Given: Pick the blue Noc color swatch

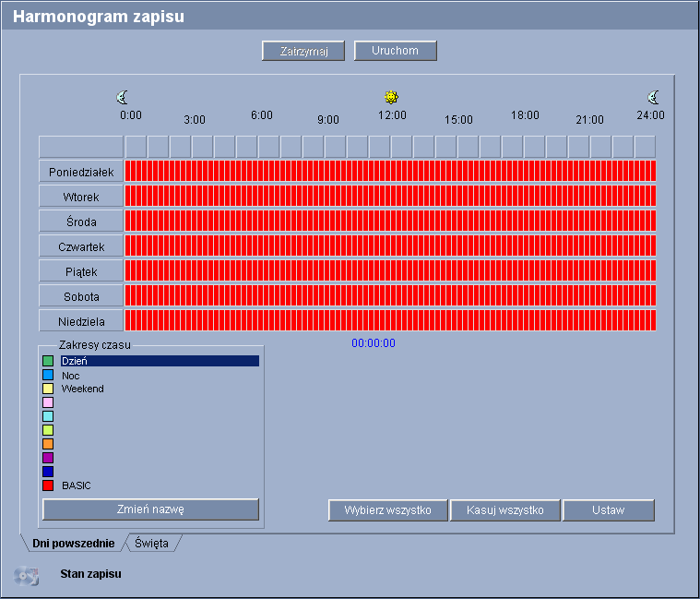Looking at the screenshot, I should 48,375.
